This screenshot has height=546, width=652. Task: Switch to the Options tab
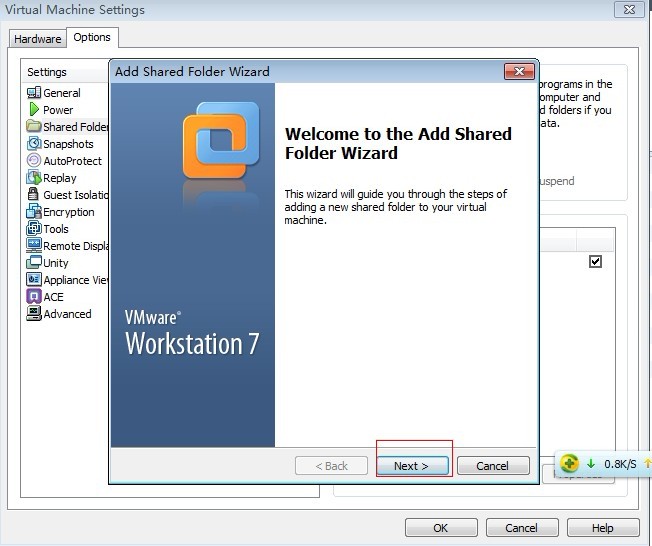point(92,37)
